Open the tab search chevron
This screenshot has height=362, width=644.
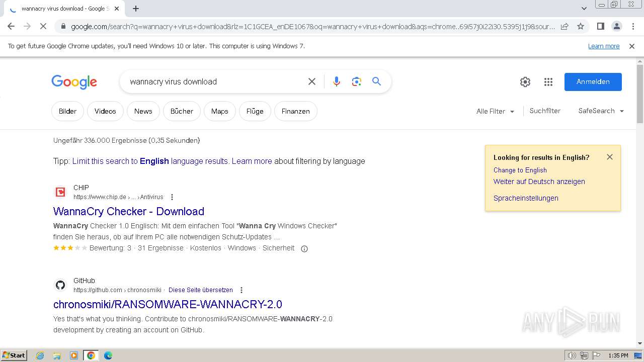point(584,8)
